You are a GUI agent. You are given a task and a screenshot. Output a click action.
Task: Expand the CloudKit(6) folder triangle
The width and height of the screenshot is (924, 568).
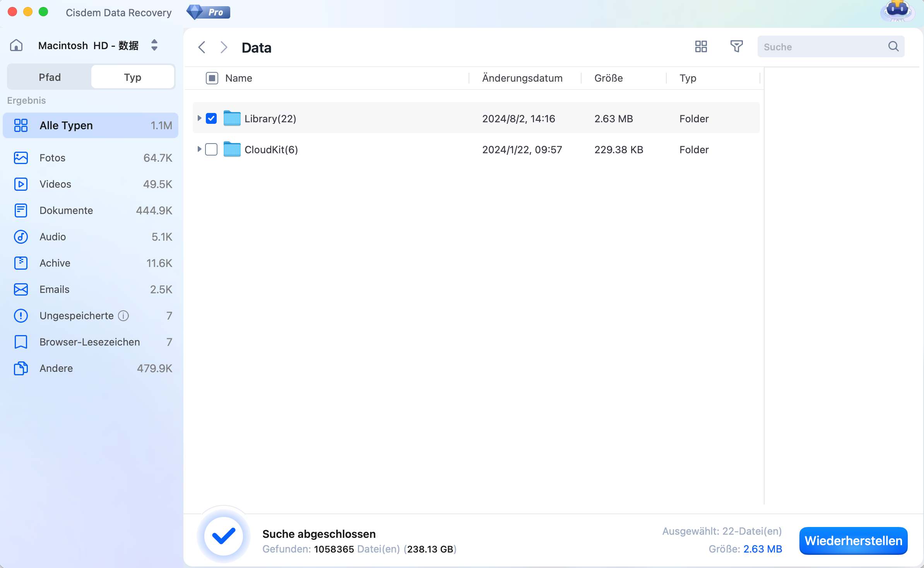199,149
